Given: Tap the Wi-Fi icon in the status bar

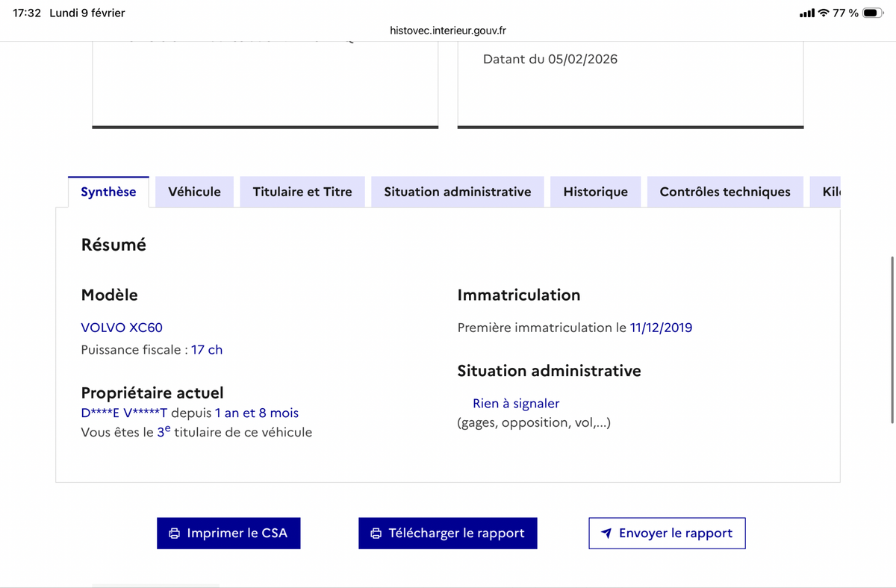Looking at the screenshot, I should [824, 13].
